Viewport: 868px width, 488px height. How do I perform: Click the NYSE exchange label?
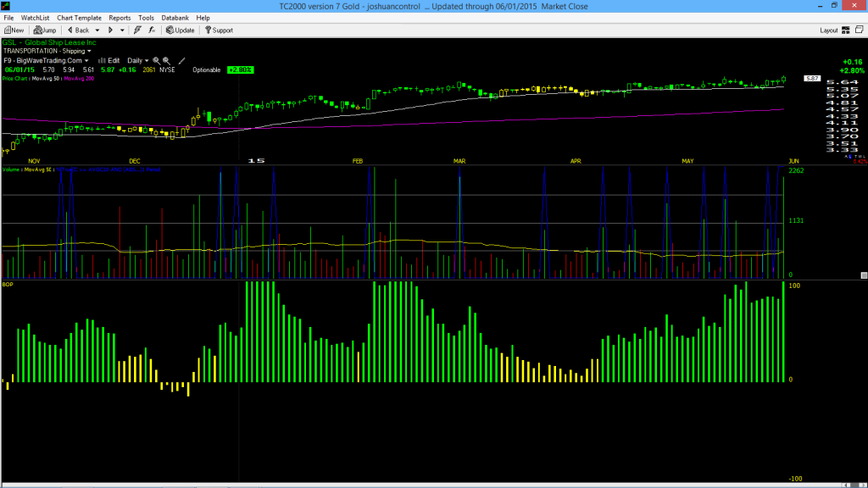[x=167, y=70]
